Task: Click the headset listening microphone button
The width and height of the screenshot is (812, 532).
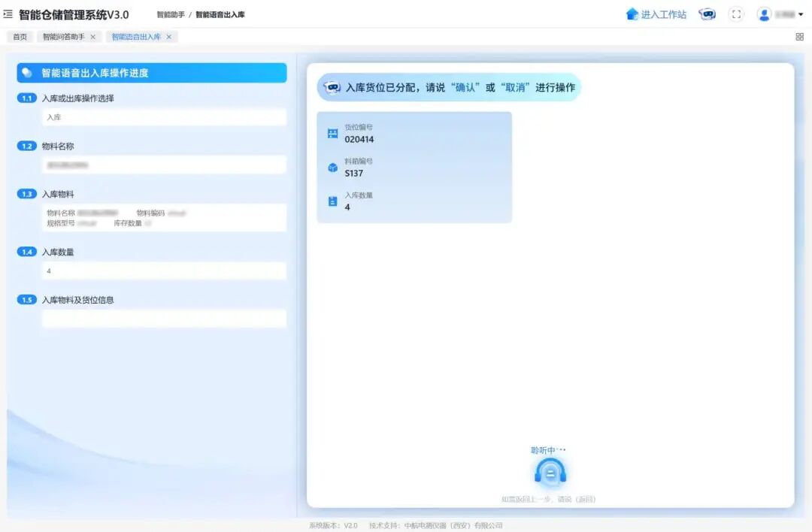Action: (x=550, y=473)
